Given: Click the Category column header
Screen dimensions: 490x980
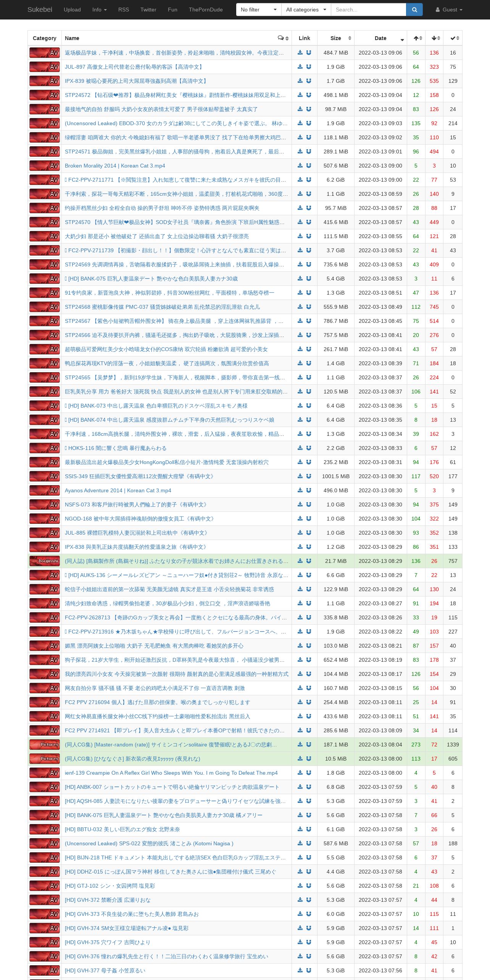Looking at the screenshot, I should [x=45, y=38].
